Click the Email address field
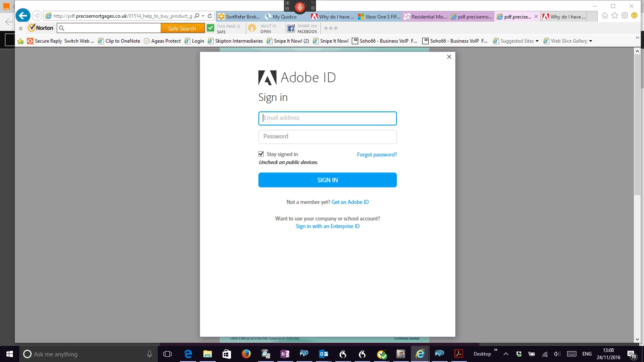Screen dimensions: 644x362 pos(328,118)
